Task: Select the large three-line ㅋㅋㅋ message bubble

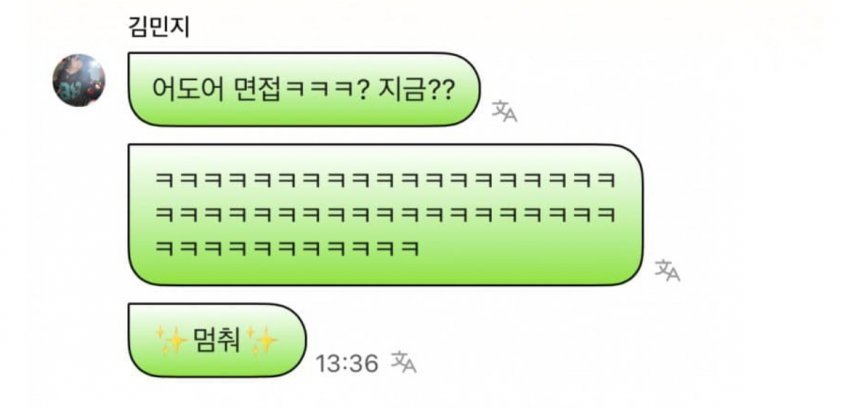Action: click(x=385, y=215)
